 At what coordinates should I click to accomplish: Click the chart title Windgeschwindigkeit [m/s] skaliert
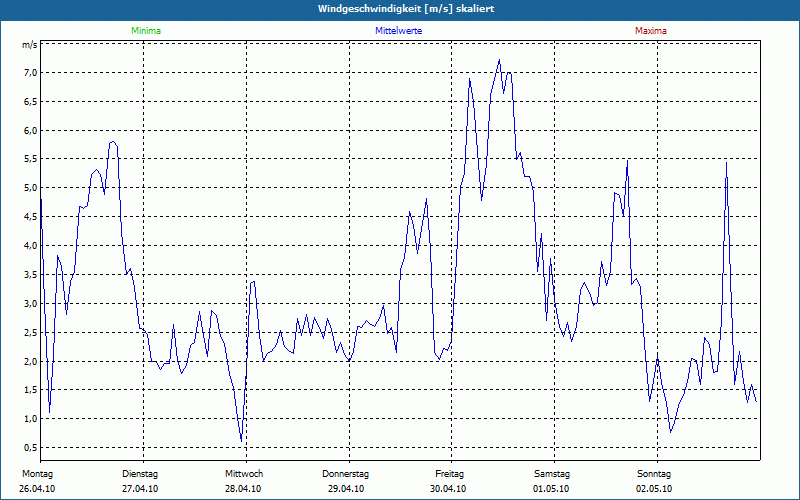pyautogui.click(x=406, y=9)
